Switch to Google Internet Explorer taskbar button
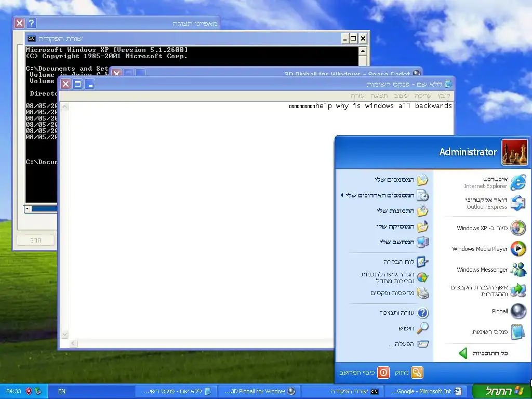Screen dimensions: 532x399 pos(426,391)
